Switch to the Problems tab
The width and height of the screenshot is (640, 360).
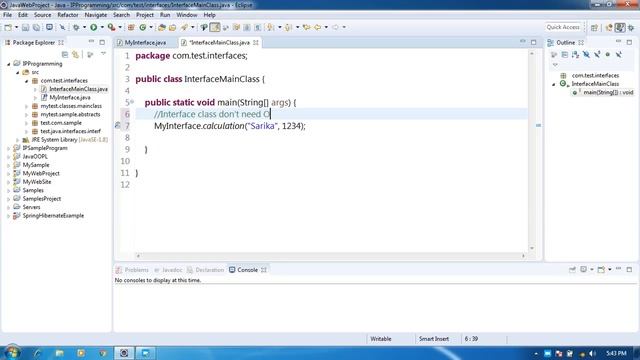tap(132, 270)
